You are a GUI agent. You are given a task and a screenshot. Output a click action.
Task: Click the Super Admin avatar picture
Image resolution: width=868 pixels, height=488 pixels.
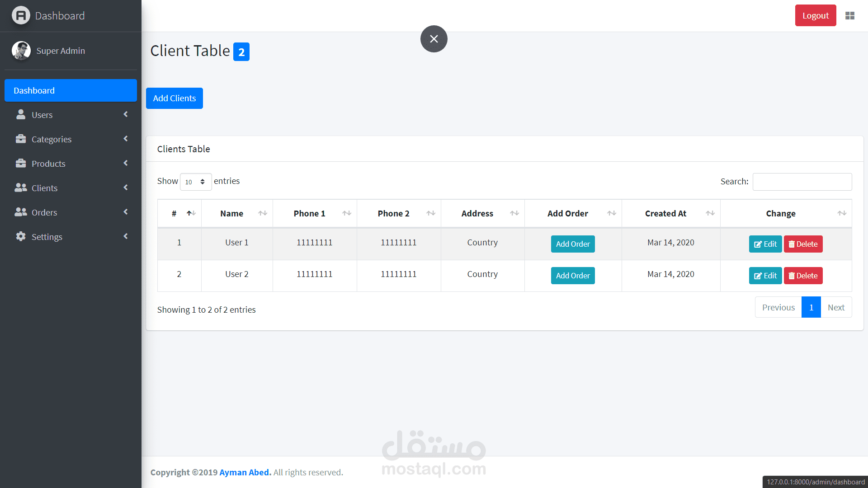click(x=21, y=51)
